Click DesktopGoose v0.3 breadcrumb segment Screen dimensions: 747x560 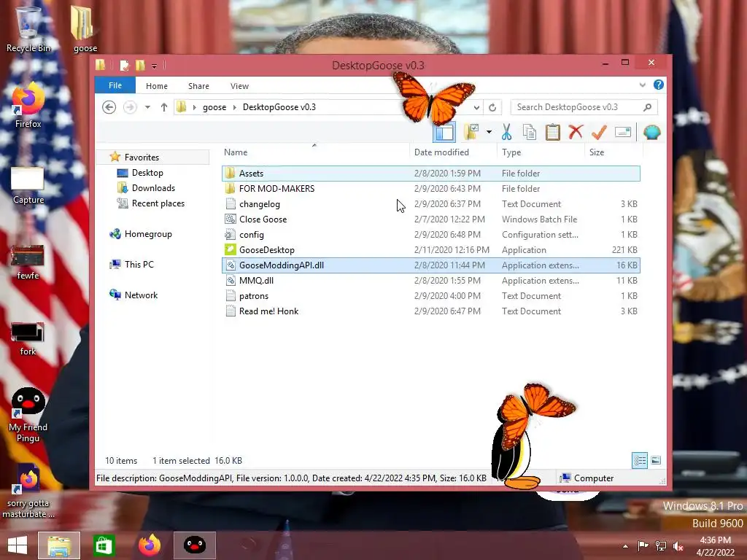click(x=279, y=107)
